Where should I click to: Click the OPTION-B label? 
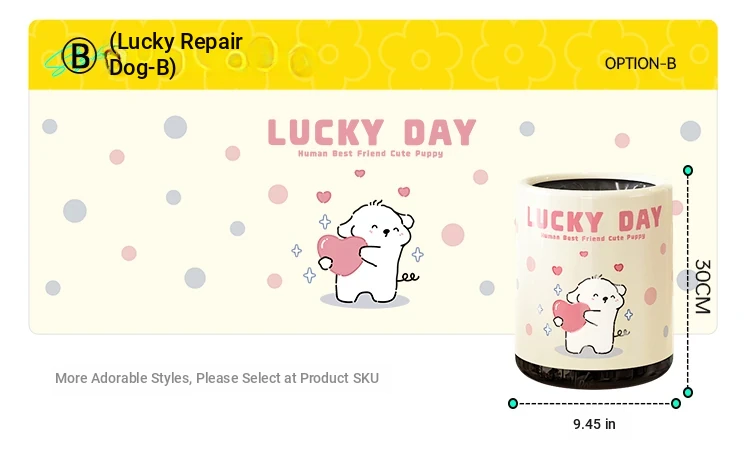tap(640, 64)
